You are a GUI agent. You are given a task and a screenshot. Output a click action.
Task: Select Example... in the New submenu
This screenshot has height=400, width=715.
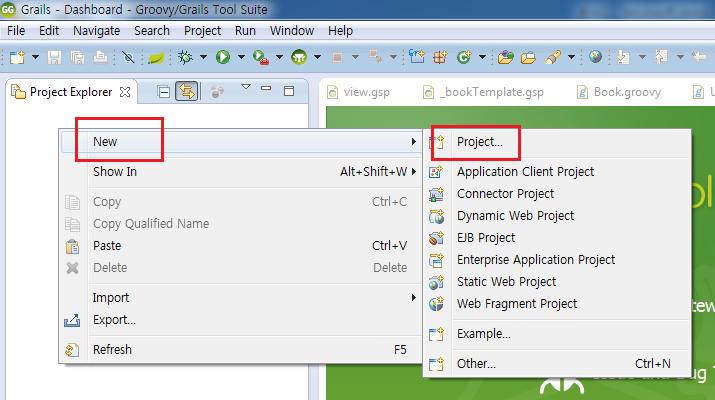(557, 334)
